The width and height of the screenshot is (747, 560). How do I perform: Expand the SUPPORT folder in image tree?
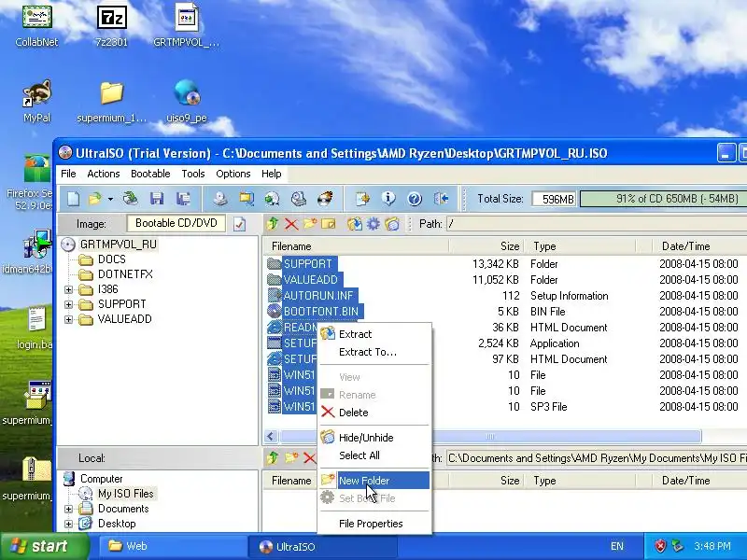click(68, 304)
